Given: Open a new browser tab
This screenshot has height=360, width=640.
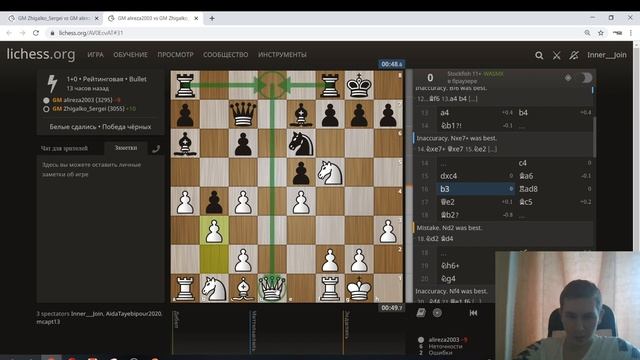Looking at the screenshot, I should pyautogui.click(x=212, y=18).
